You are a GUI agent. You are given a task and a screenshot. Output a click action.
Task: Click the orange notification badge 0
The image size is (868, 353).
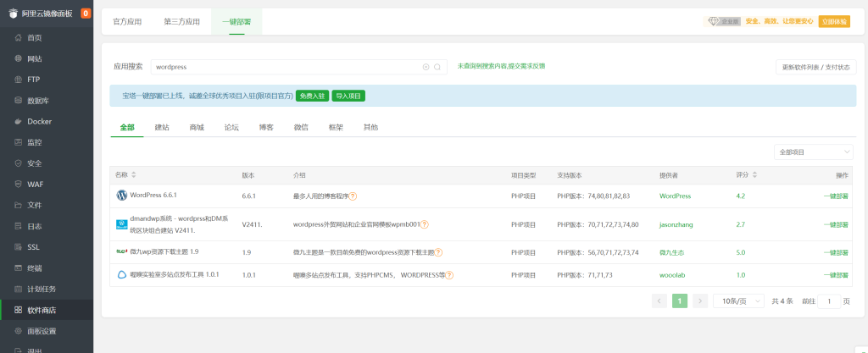click(x=86, y=14)
